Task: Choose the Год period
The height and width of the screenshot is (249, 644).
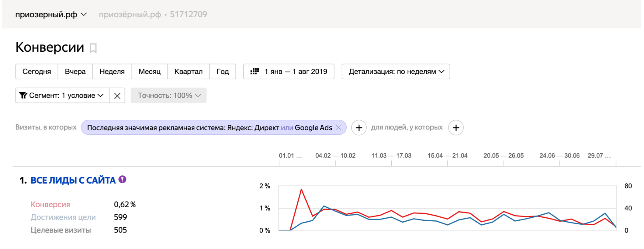Action: pyautogui.click(x=222, y=71)
